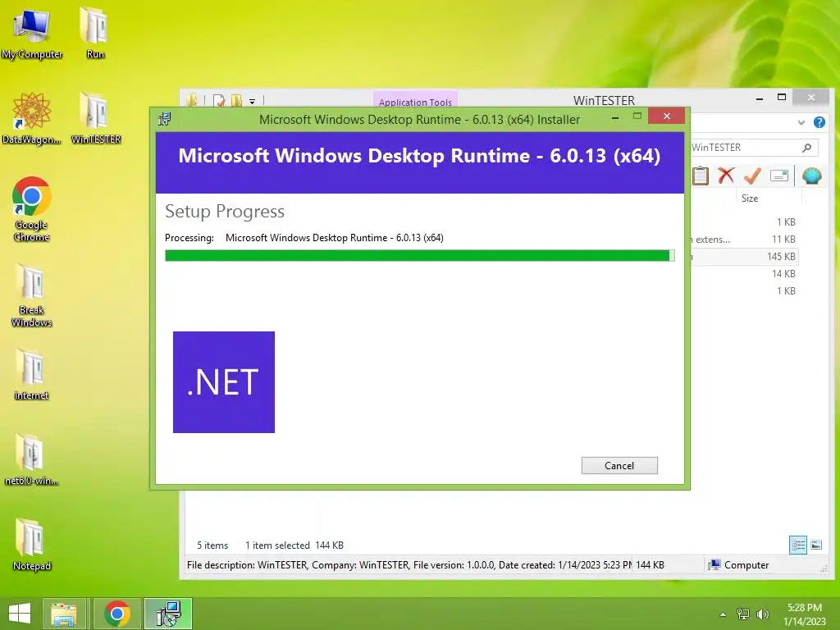Open the Windows Start button
Screen dimensions: 840x630
20,614
